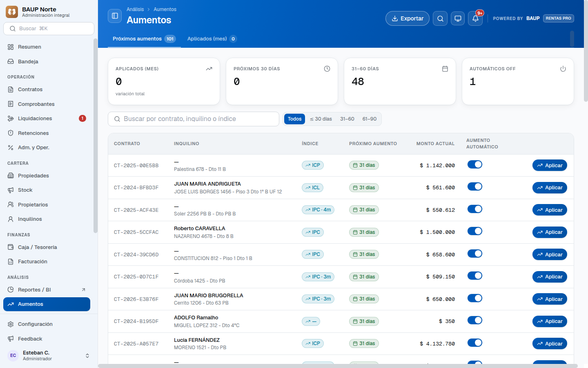
Task: Apply increase for JUAN MARIO BRUGORELLA
Action: click(x=550, y=299)
